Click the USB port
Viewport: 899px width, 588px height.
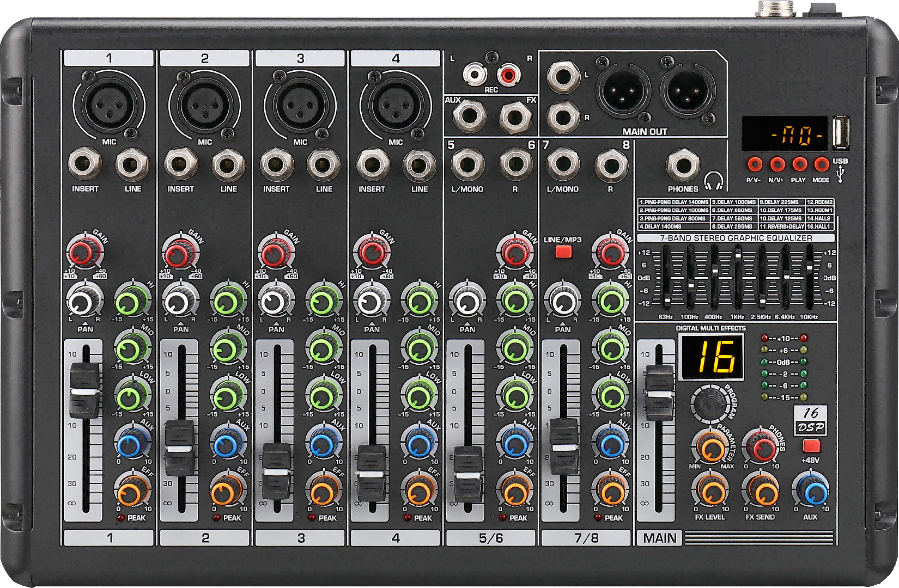(x=841, y=134)
